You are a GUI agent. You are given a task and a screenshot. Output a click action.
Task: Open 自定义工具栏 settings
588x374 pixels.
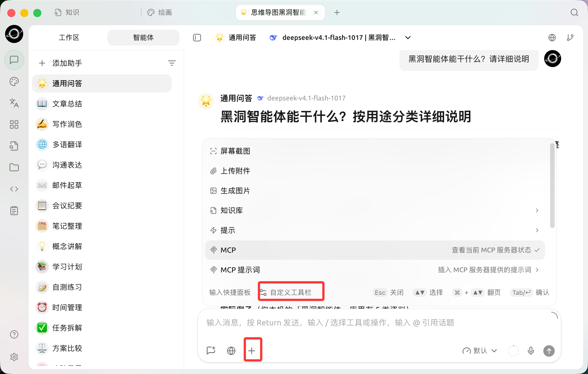pos(286,293)
